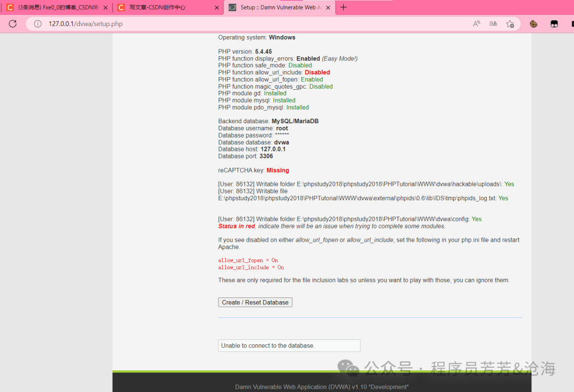Select the Operating system 'Windows' value
The image size is (574, 392).
(282, 37)
